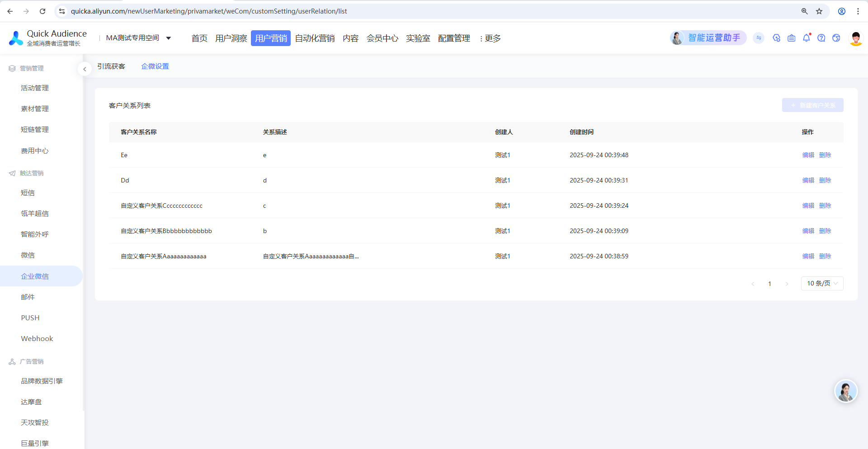Open the notification bell

point(807,38)
